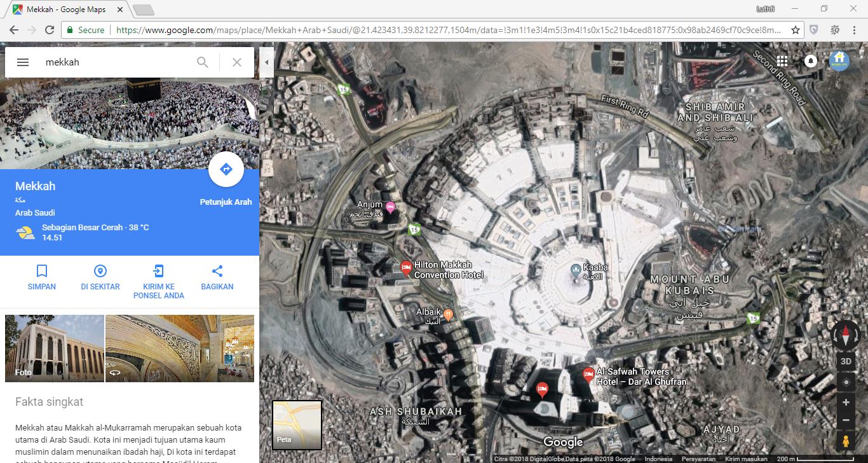Click the search magnifier icon

(x=202, y=62)
